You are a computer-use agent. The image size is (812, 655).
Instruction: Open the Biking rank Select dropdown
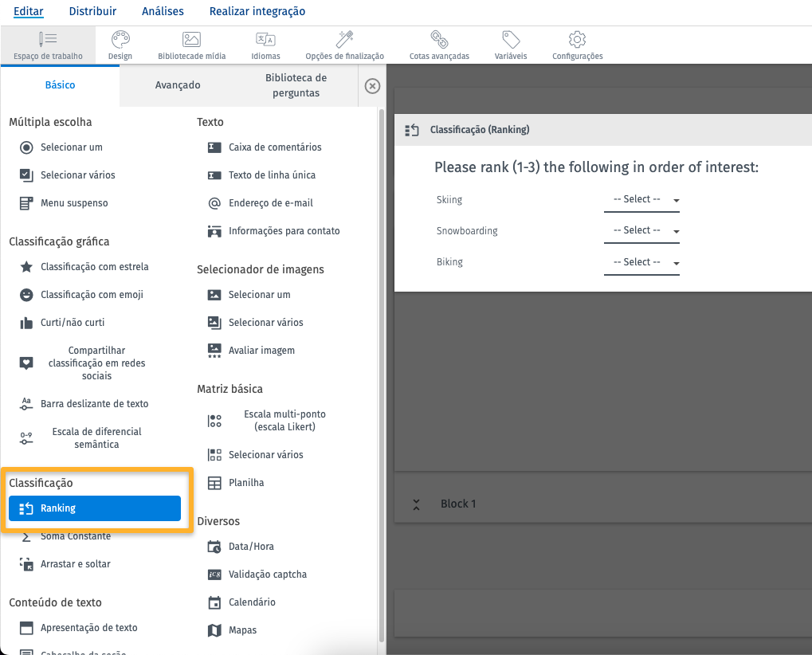[x=641, y=262]
